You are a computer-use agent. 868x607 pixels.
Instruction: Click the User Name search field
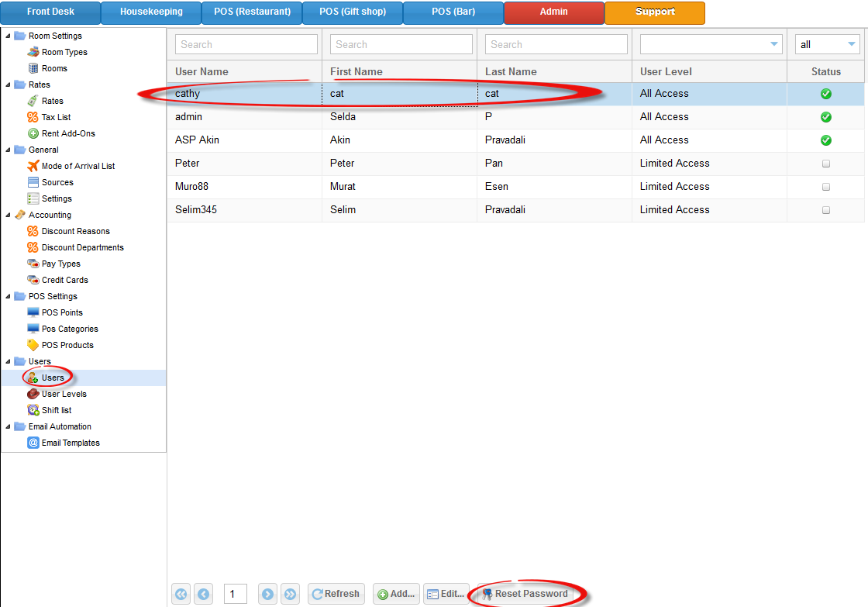(x=246, y=44)
